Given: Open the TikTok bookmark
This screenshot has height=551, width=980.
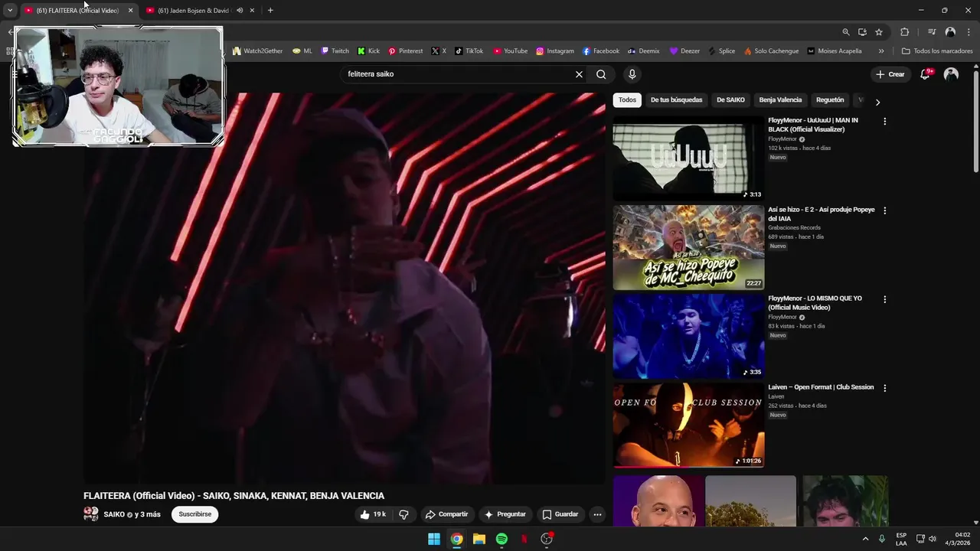Looking at the screenshot, I should coord(469,51).
